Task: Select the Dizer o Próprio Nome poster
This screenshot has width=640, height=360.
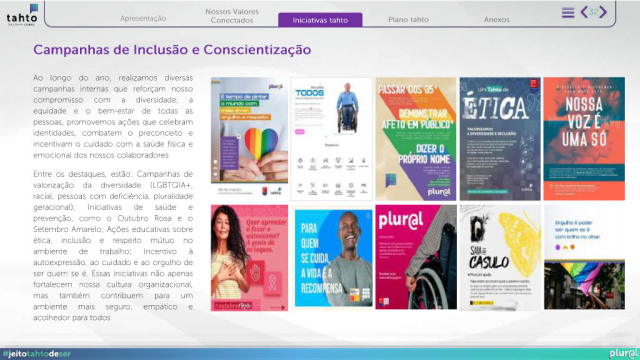Action: (416, 139)
